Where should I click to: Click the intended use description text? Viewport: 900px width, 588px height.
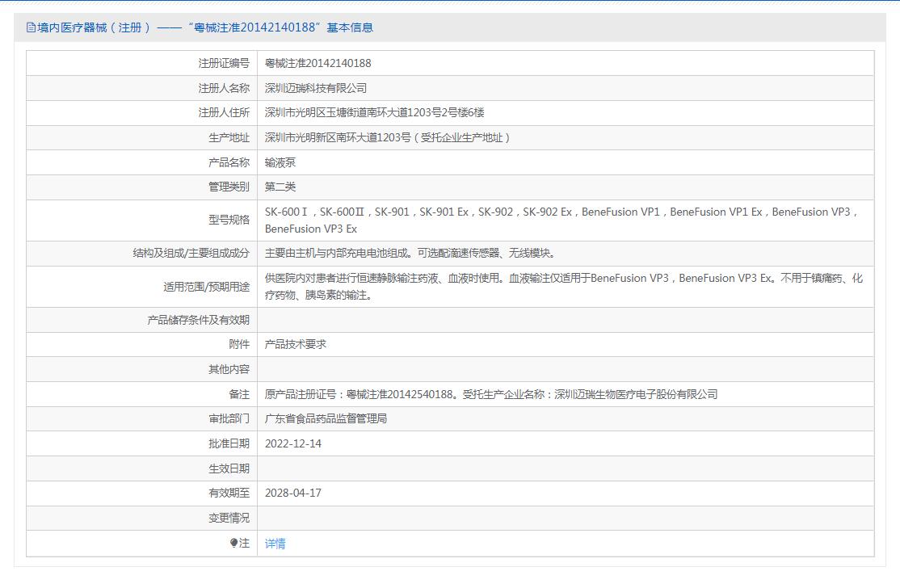pos(563,286)
